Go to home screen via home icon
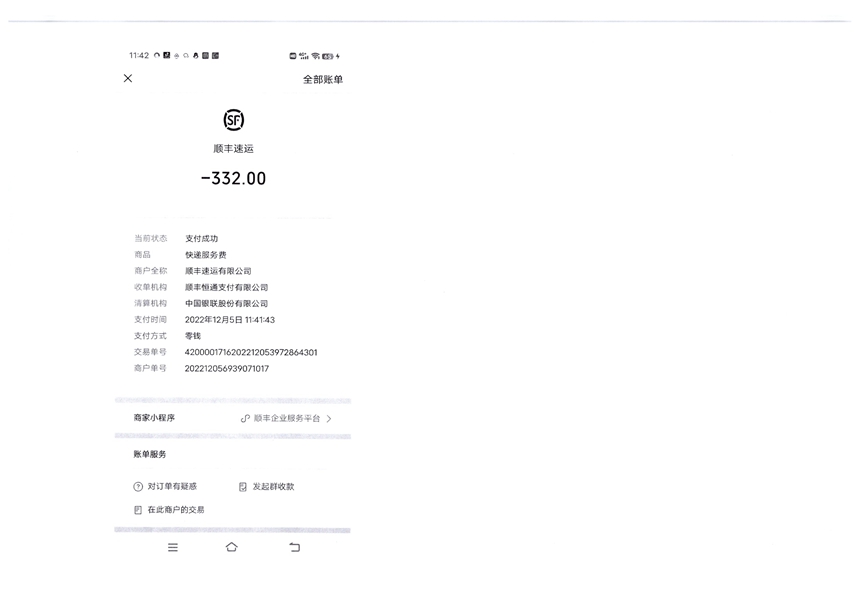Screen dimensions: 860x607 (x=231, y=547)
